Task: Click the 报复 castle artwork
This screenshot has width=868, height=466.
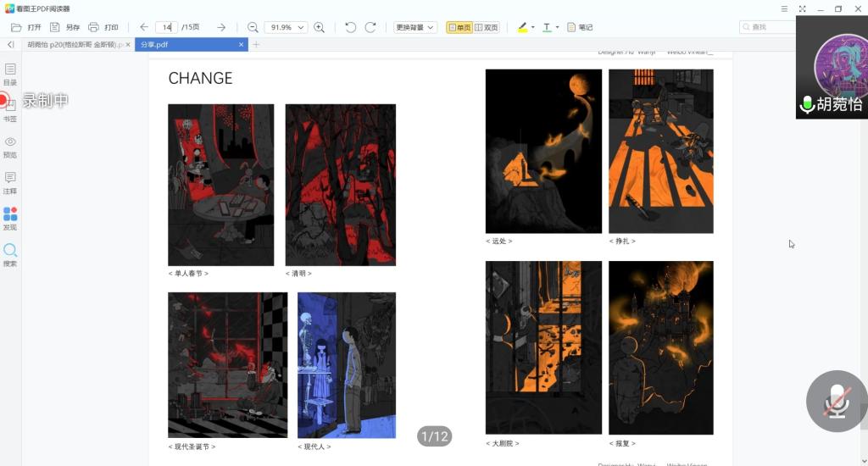Action: (x=661, y=347)
